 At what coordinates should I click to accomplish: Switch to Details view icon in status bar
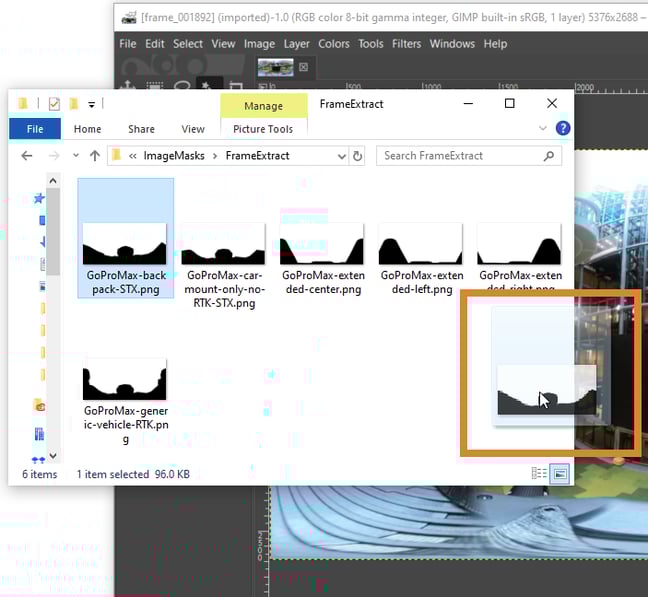click(x=539, y=473)
